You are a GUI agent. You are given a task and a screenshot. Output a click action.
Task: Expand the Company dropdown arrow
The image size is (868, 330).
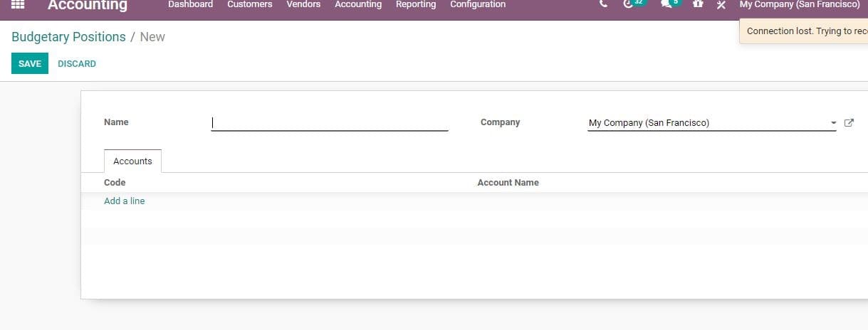[833, 123]
